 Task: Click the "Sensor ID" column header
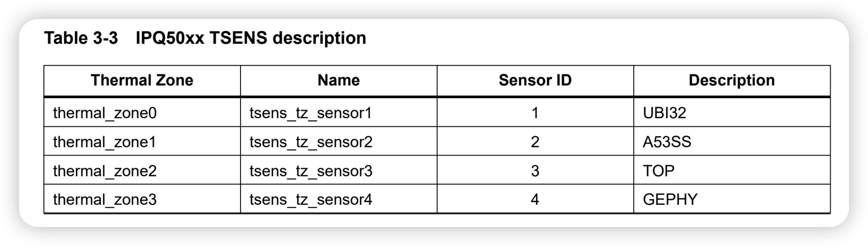[535, 80]
